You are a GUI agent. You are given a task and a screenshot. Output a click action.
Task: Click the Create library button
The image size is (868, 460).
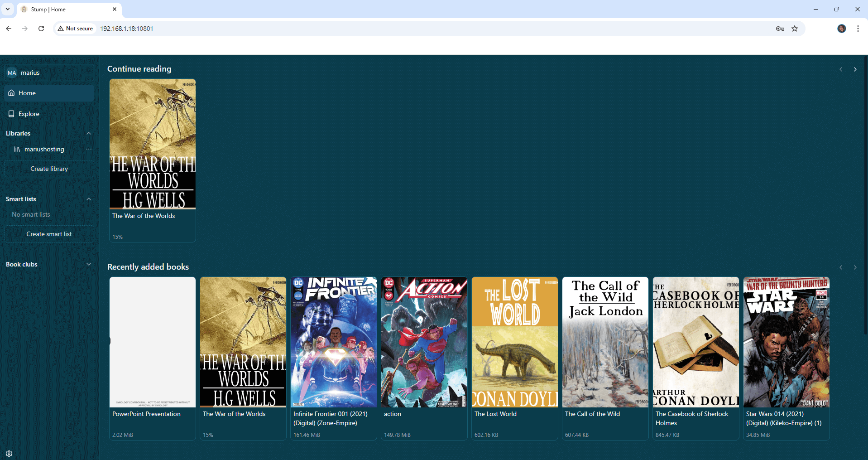(49, 169)
